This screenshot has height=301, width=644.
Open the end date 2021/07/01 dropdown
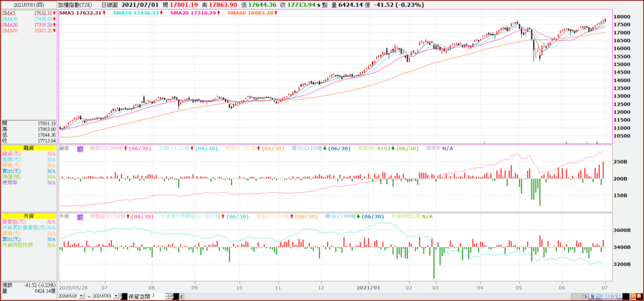point(116,296)
